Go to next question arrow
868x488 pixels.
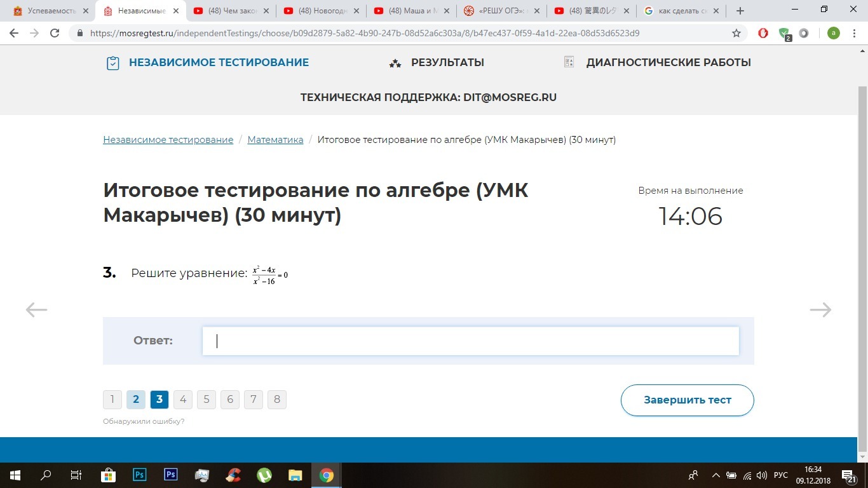click(820, 309)
